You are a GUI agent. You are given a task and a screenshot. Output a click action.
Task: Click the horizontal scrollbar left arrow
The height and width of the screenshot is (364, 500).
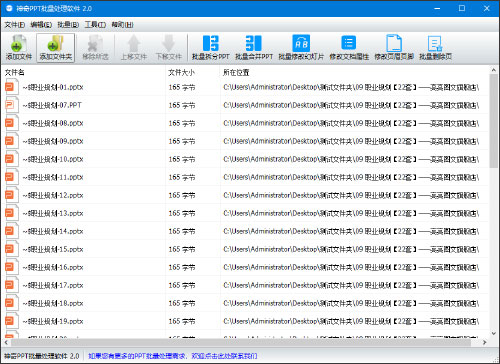pos(6,342)
